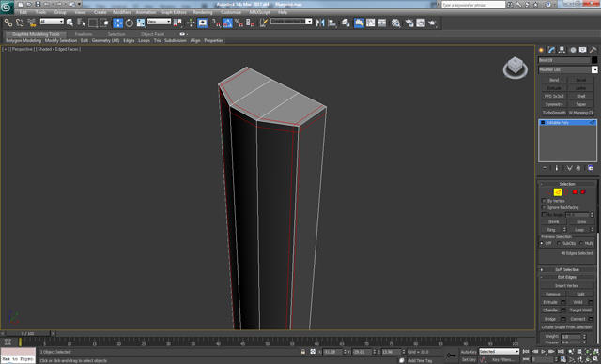The width and height of the screenshot is (601, 364).
Task: Select Polygon sub-object level
Action: click(575, 191)
